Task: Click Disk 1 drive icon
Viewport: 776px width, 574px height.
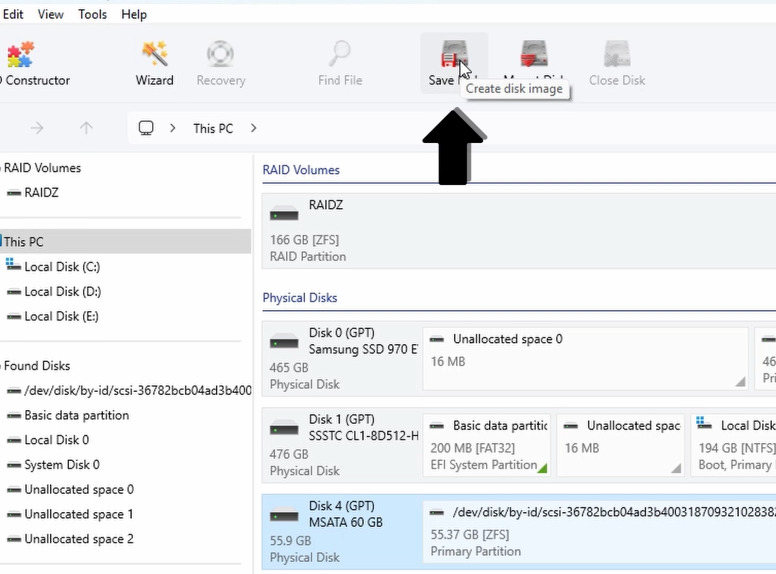Action: [x=284, y=429]
